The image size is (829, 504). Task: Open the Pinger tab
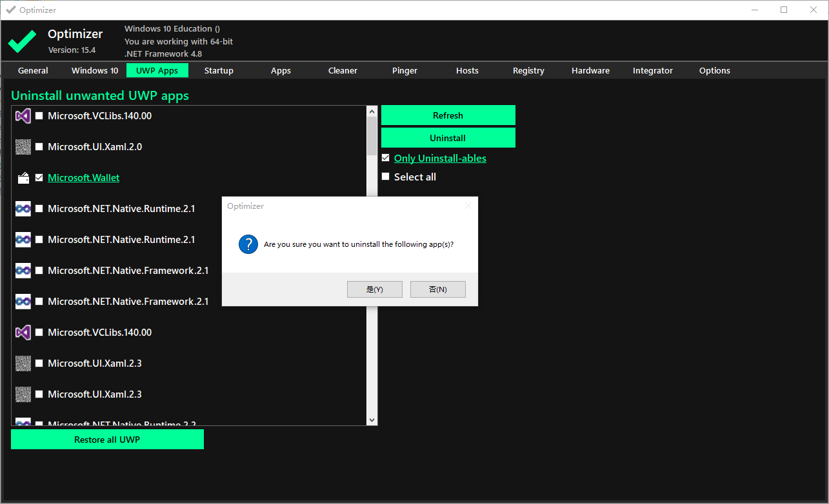coord(405,70)
